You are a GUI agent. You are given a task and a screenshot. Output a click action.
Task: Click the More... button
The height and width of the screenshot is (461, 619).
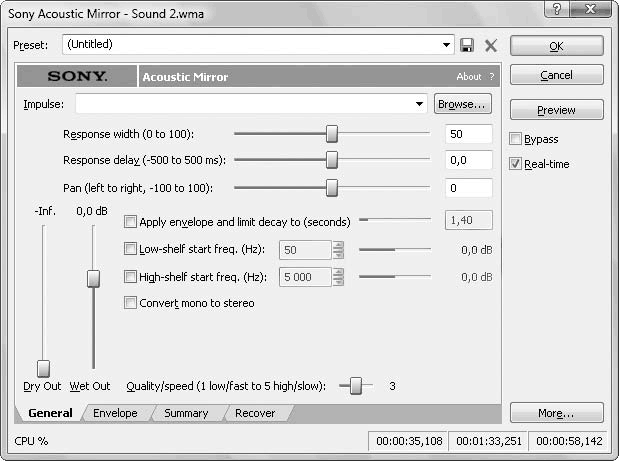[x=556, y=413]
